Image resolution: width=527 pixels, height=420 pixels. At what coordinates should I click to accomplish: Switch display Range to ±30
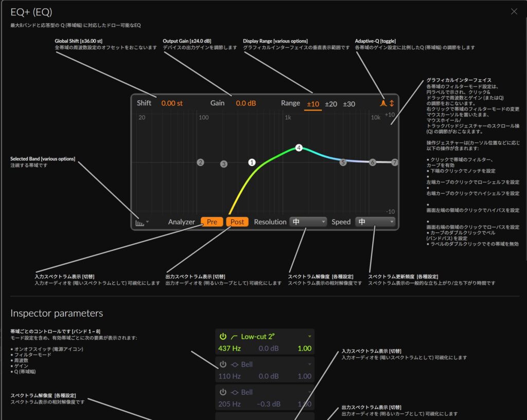[x=349, y=104]
